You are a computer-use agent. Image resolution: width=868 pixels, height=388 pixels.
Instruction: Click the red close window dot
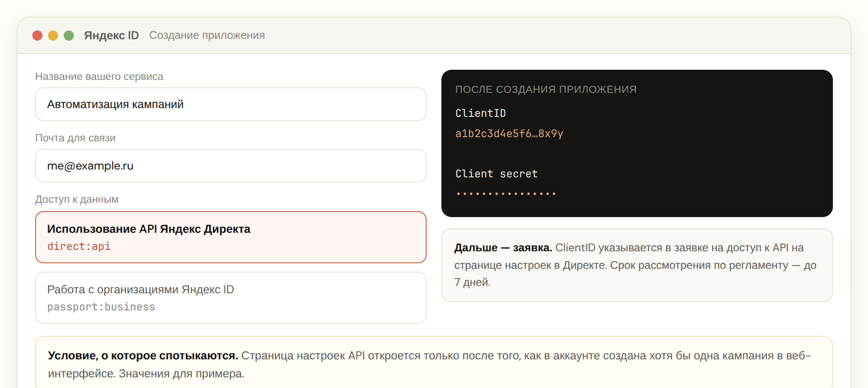37,36
